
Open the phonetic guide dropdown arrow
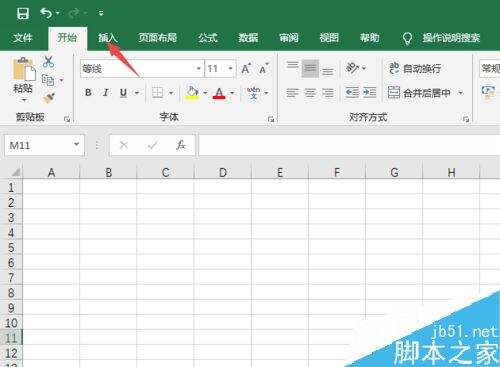267,93
